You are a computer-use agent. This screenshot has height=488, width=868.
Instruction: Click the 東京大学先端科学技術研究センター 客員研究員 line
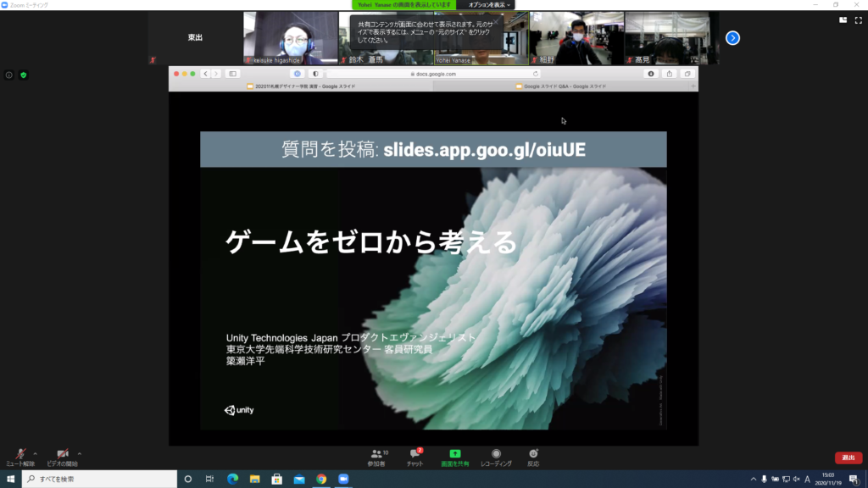pos(329,349)
